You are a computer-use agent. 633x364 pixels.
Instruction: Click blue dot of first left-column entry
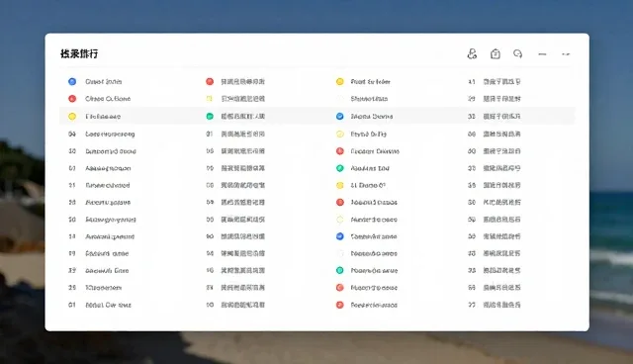[72, 81]
